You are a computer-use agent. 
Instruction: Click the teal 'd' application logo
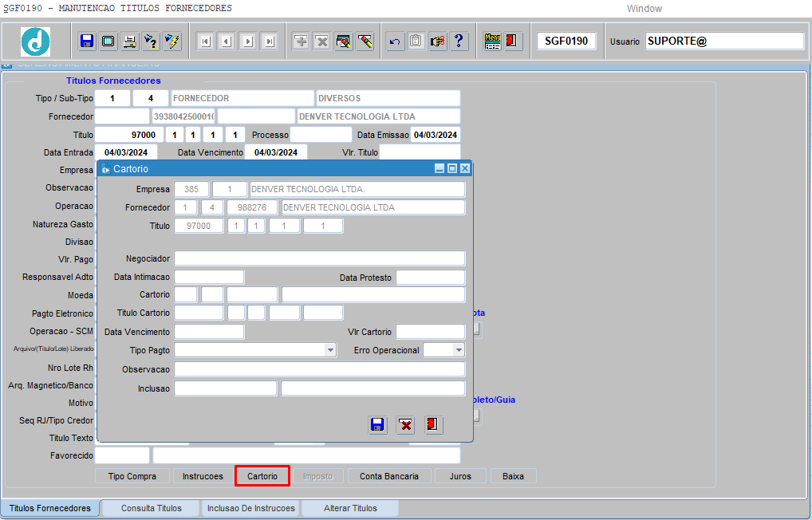tap(36, 41)
